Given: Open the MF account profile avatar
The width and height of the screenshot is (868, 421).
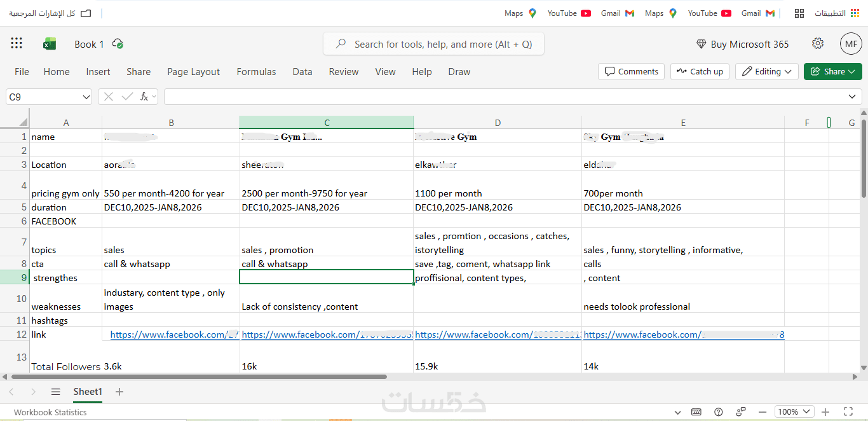Looking at the screenshot, I should [x=851, y=44].
